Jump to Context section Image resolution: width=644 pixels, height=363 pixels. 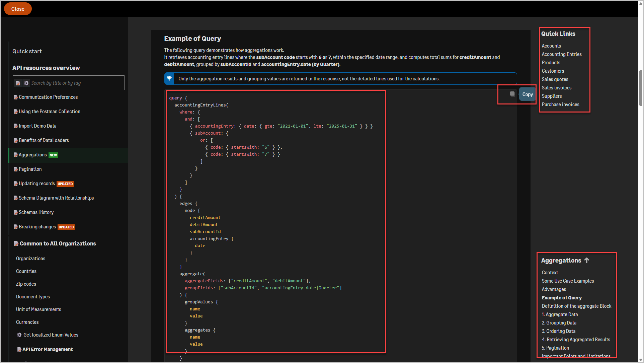click(x=550, y=273)
